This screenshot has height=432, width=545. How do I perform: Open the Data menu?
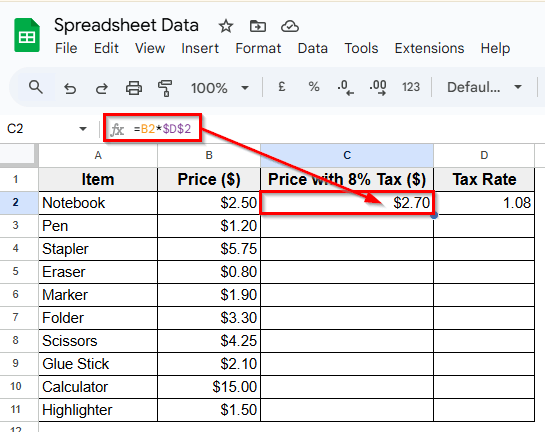[x=312, y=48]
